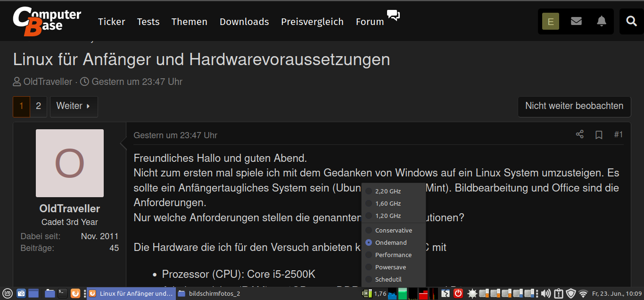This screenshot has width=644, height=300.
Task: Open the Linux Mint start menu
Action: pyautogui.click(x=7, y=293)
